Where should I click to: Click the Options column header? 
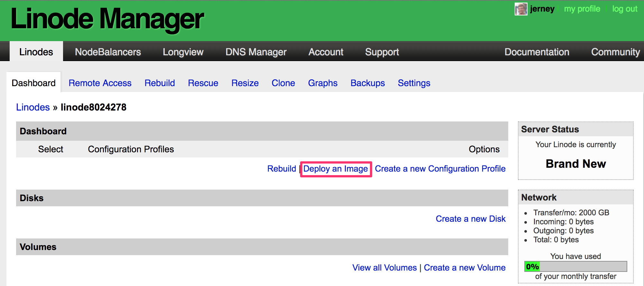click(484, 149)
